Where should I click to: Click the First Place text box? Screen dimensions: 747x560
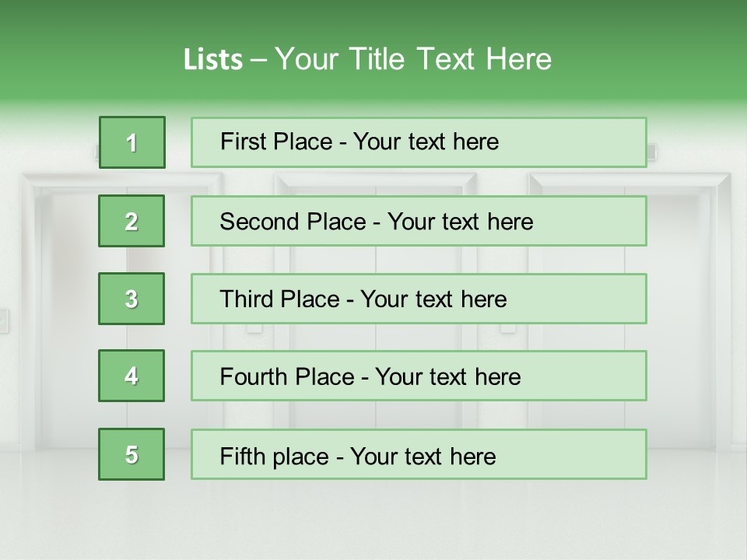pyautogui.click(x=419, y=142)
